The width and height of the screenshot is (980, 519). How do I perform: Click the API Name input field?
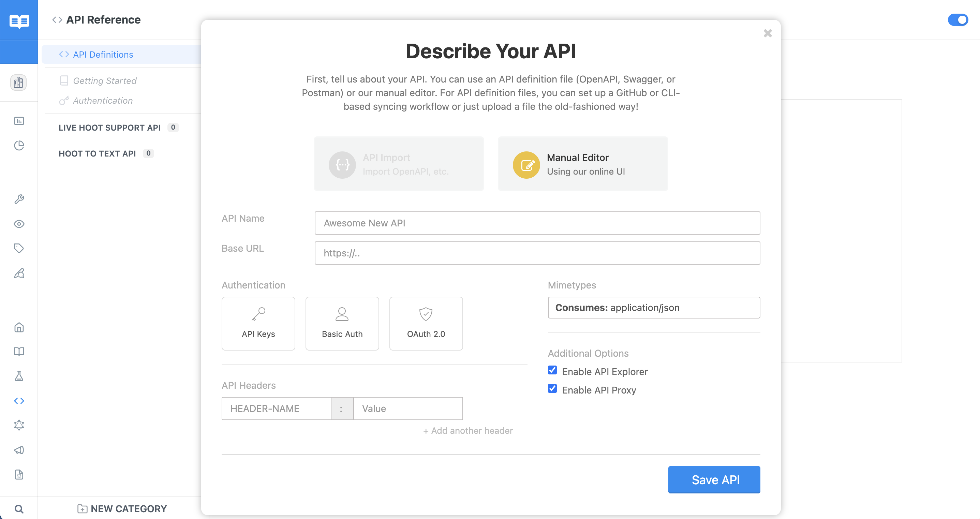(x=537, y=223)
